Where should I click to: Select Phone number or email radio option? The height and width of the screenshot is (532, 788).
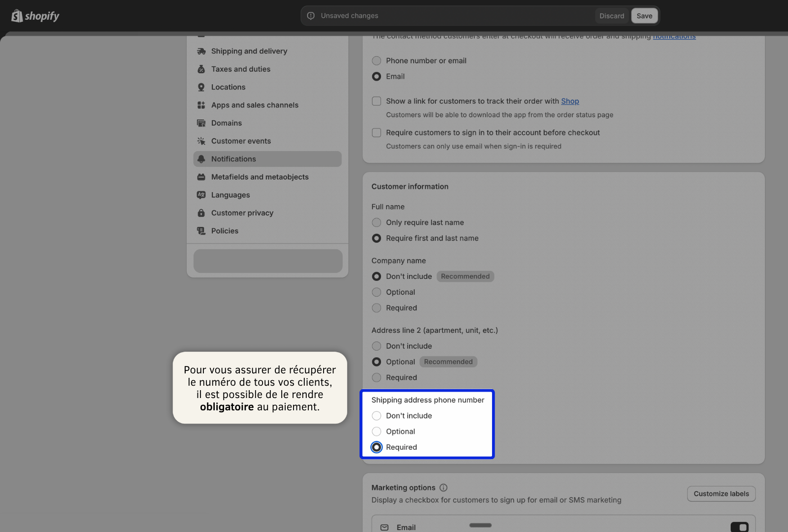coord(377,61)
